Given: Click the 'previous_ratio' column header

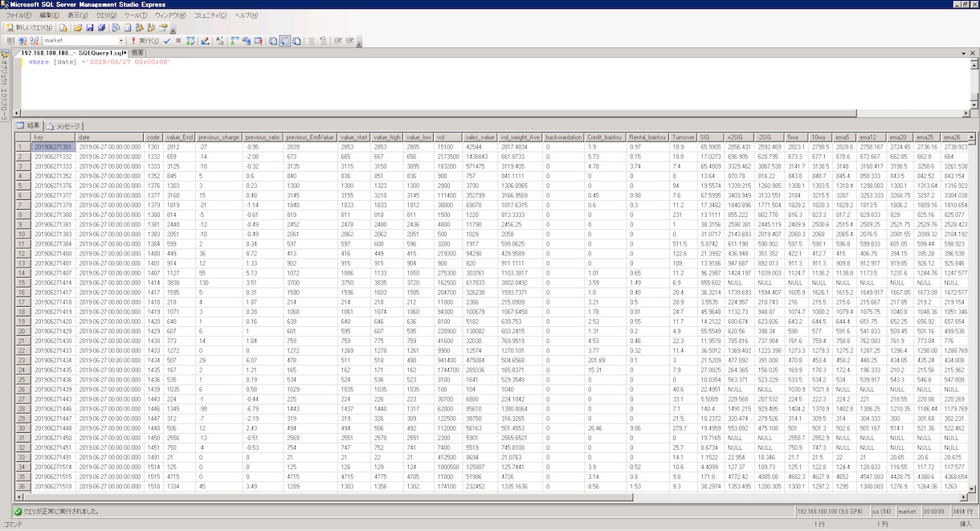Looking at the screenshot, I should [x=263, y=137].
